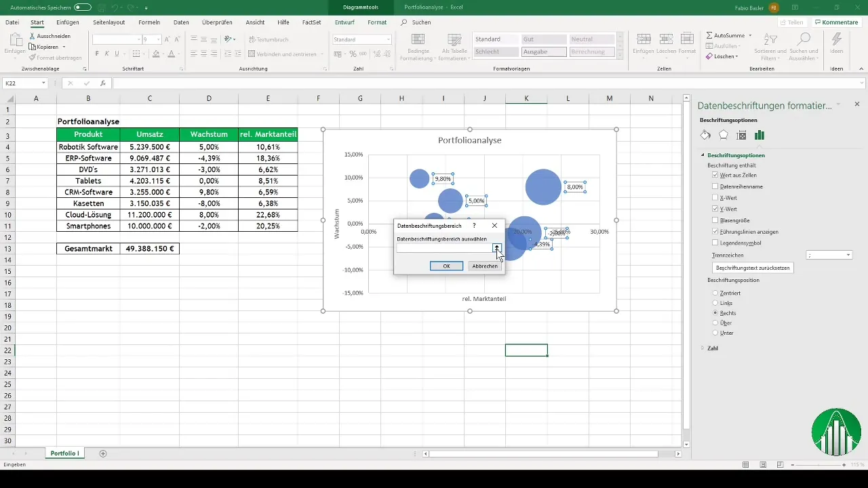Click the AutoSumme sigma icon
This screenshot has height=488, width=868.
[709, 35]
